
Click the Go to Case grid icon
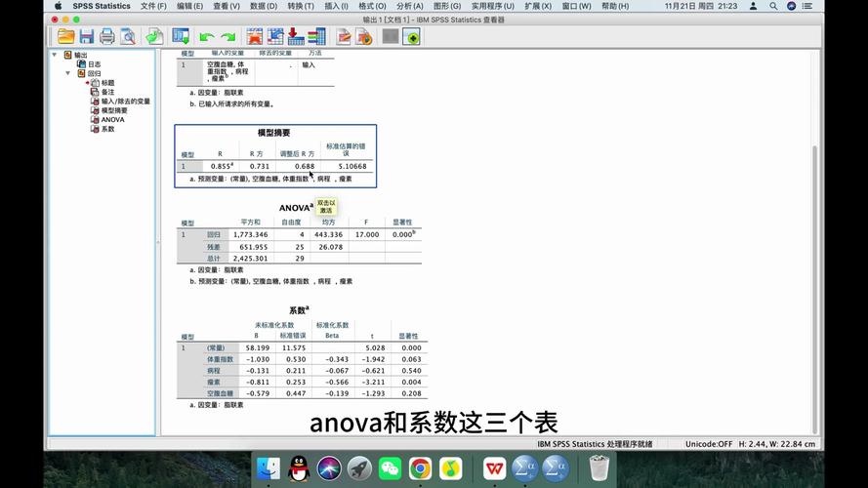(x=275, y=36)
